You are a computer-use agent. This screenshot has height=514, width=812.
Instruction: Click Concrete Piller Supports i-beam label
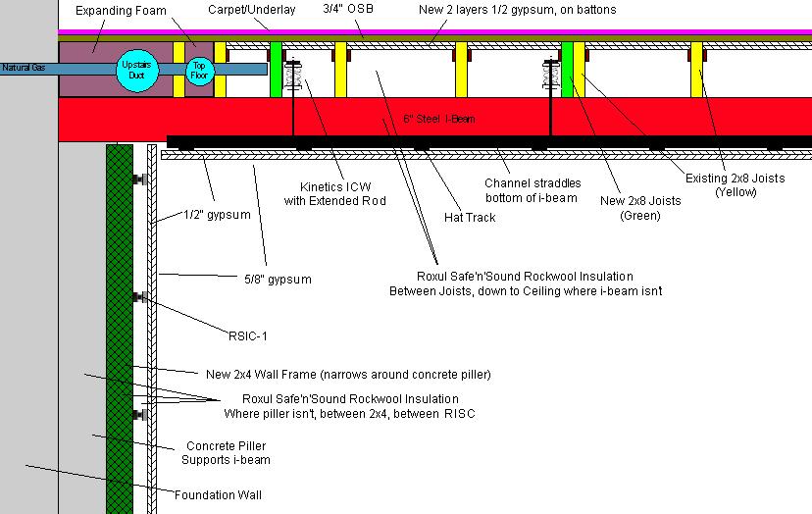[226, 452]
